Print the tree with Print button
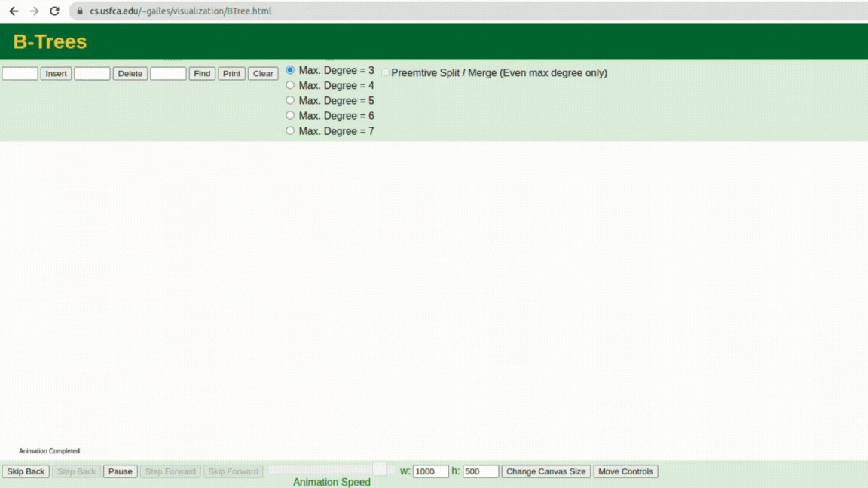Viewport: 868px width, 488px height. click(x=231, y=74)
